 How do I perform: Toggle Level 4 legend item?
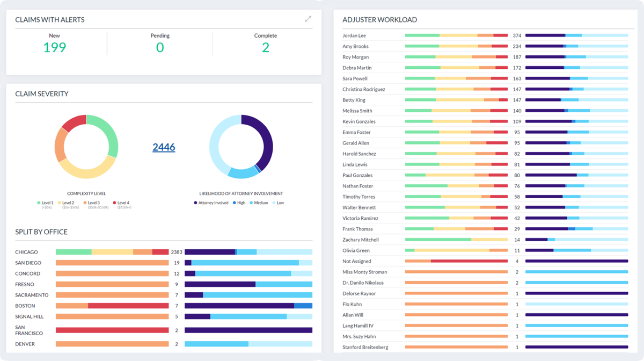123,203
